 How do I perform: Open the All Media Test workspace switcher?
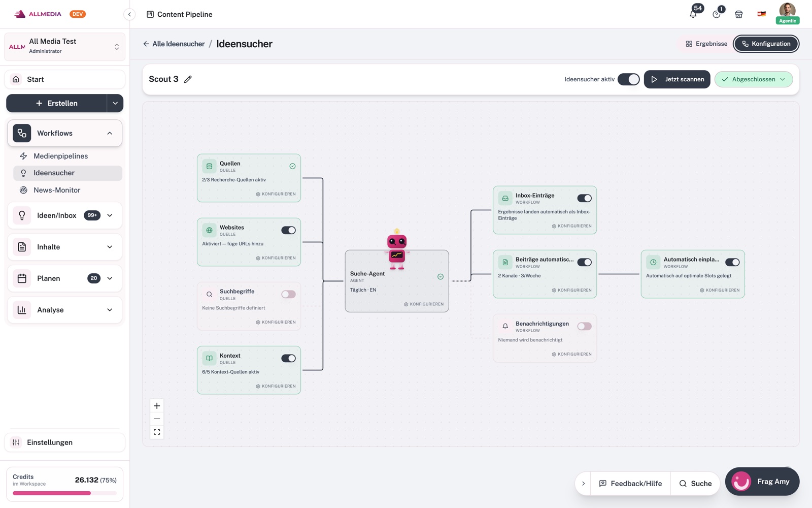coord(64,46)
